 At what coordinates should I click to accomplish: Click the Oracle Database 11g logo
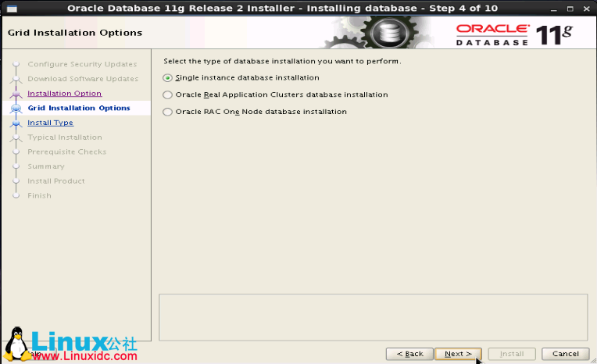[x=514, y=34]
